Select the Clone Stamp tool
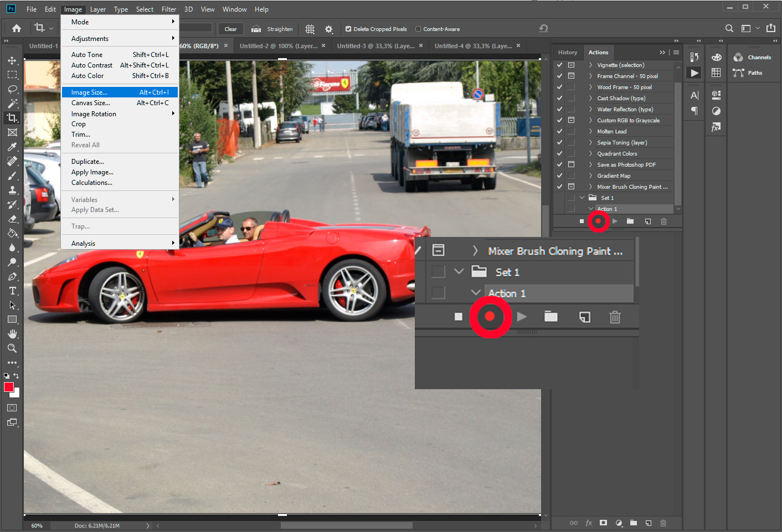The image size is (782, 532). 11,190
